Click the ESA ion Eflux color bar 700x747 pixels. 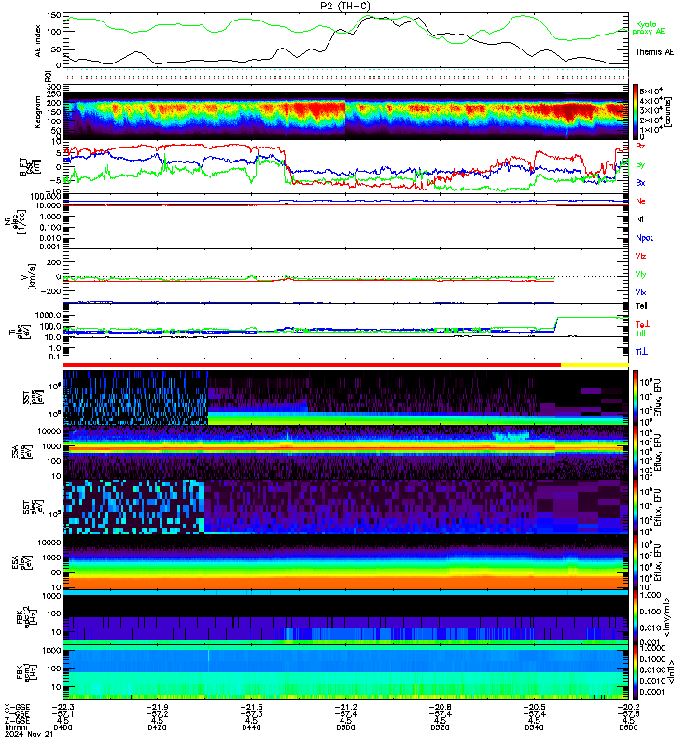tap(636, 452)
